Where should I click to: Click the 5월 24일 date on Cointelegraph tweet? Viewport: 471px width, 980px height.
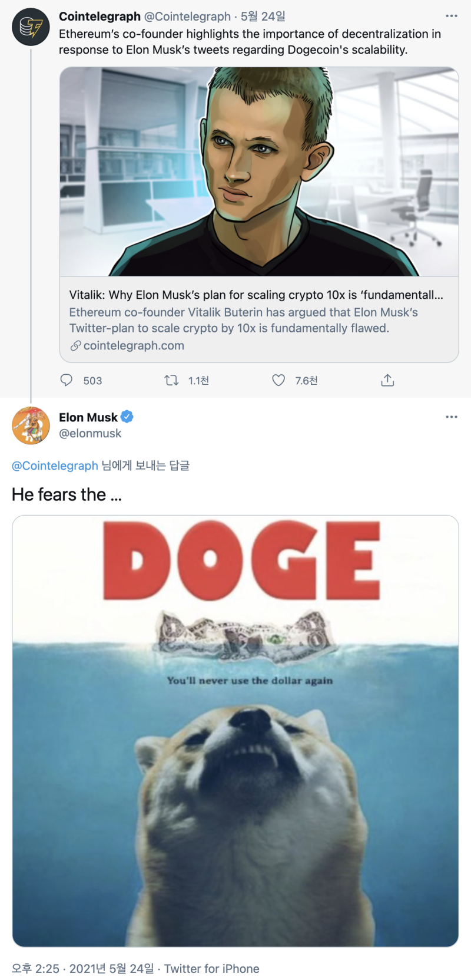[x=263, y=17]
